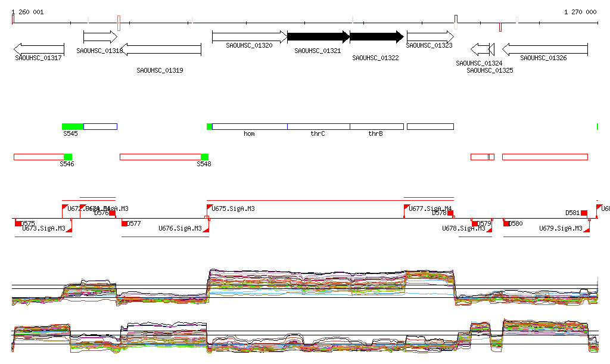Click the D576 terminator red square
The width and height of the screenshot is (610, 364).
click(113, 213)
